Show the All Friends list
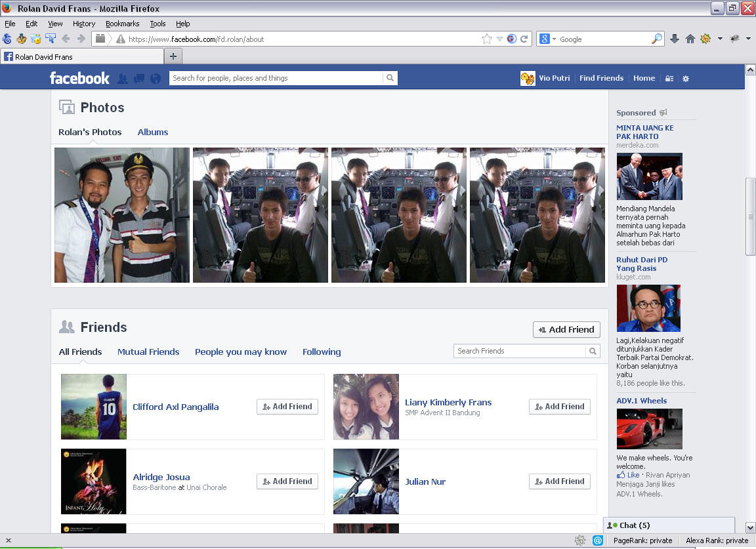The image size is (756, 549). pos(81,352)
